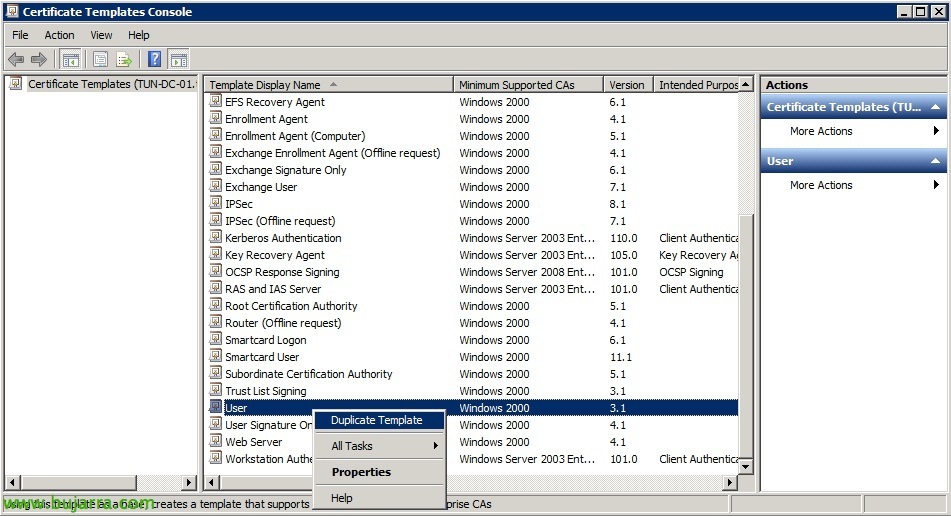
Task: Click the Export List toolbar icon
Action: click(x=124, y=59)
